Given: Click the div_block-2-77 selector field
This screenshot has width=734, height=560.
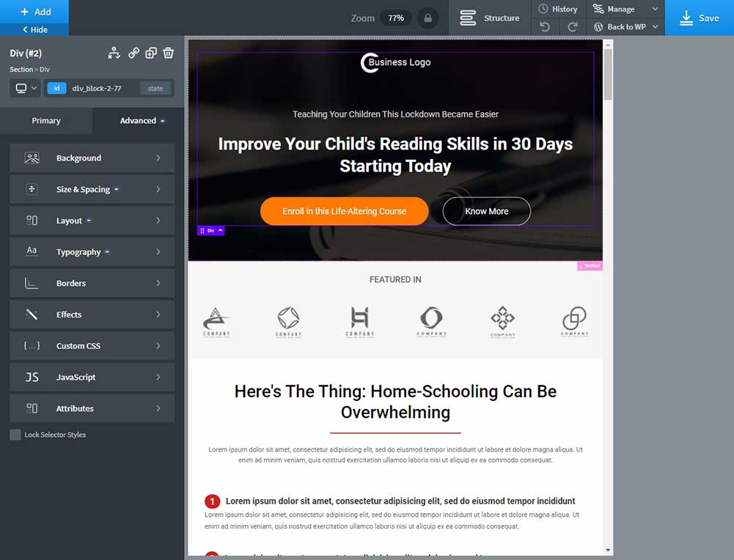Looking at the screenshot, I should click(x=97, y=89).
